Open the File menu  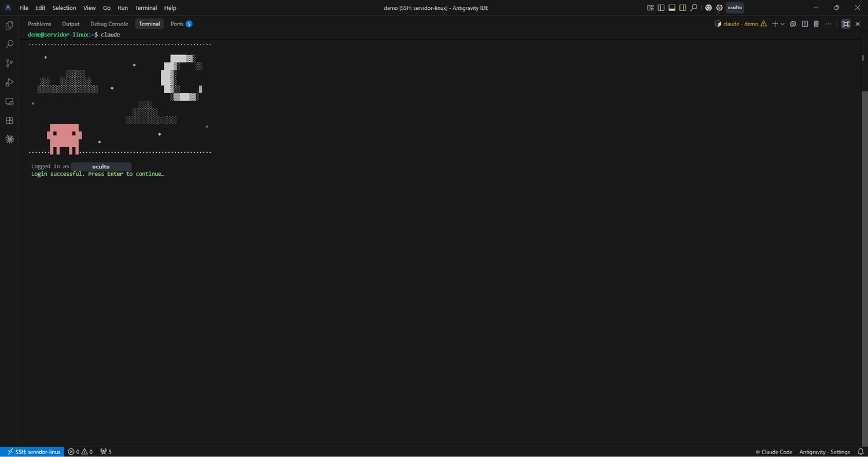tap(24, 8)
